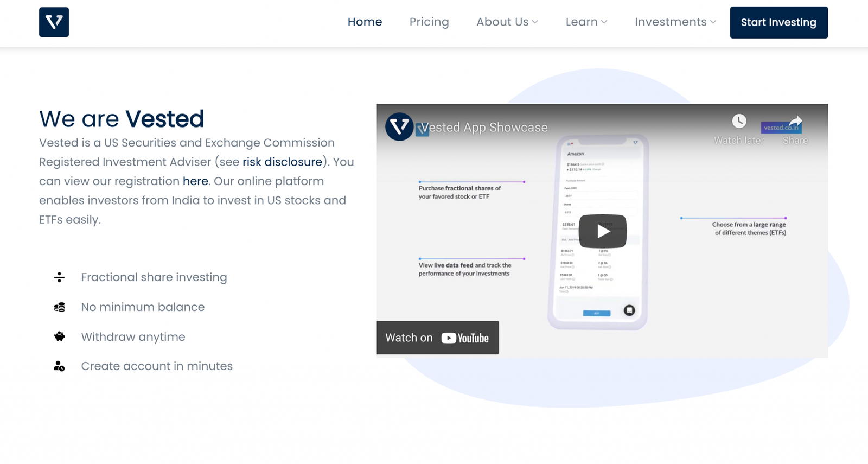
Task: Click the create account user-clock icon
Action: [x=60, y=366]
